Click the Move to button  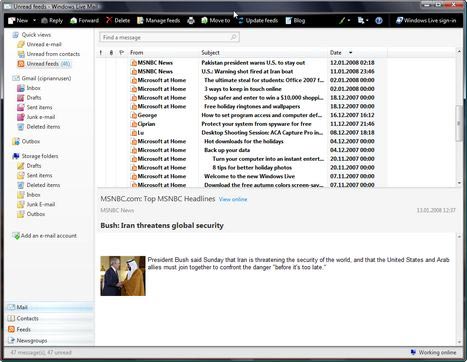pyautogui.click(x=216, y=21)
